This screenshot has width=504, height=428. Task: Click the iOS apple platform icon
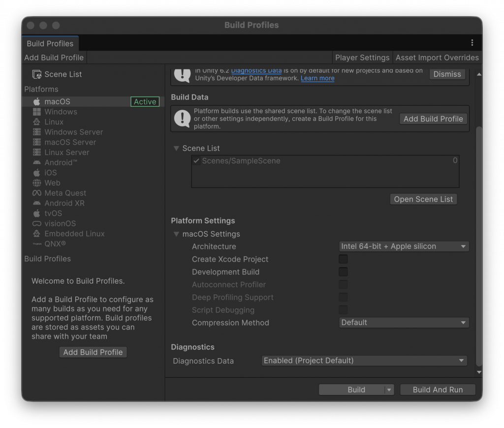click(36, 173)
